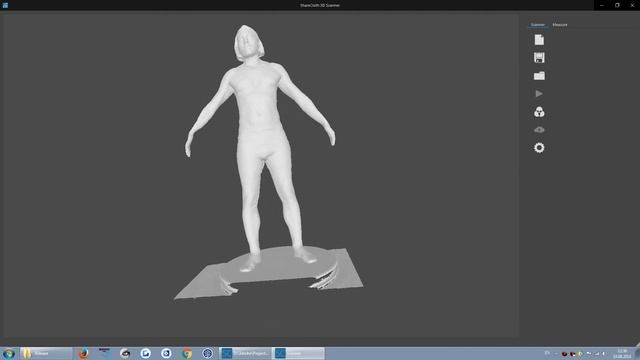
Task: Launch Firefox from the taskbar
Action: point(84,353)
